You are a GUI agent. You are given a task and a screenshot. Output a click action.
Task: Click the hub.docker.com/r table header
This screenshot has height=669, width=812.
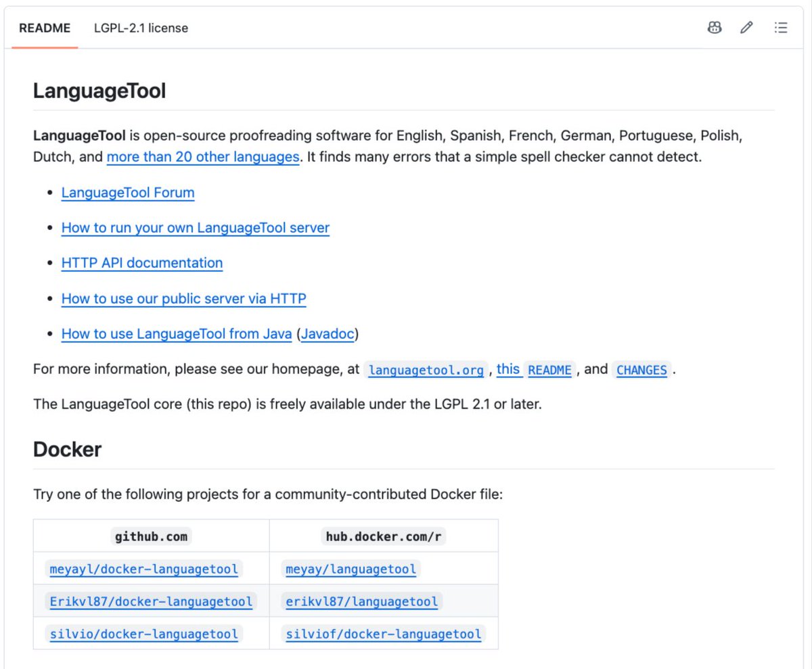click(384, 536)
